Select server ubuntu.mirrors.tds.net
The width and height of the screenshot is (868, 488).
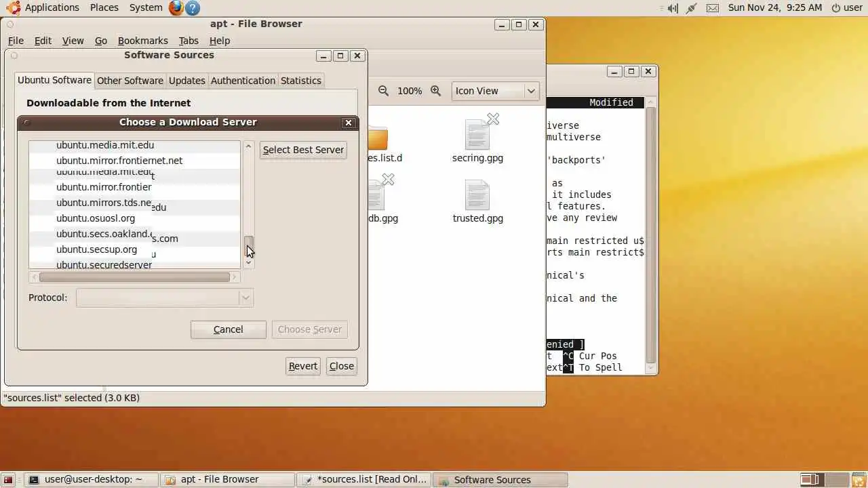point(104,203)
